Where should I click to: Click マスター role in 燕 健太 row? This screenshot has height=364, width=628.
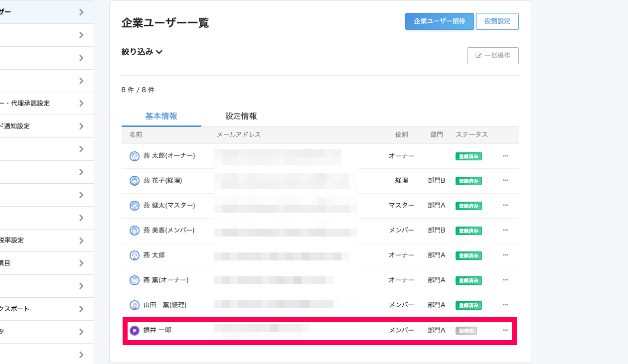[402, 206]
